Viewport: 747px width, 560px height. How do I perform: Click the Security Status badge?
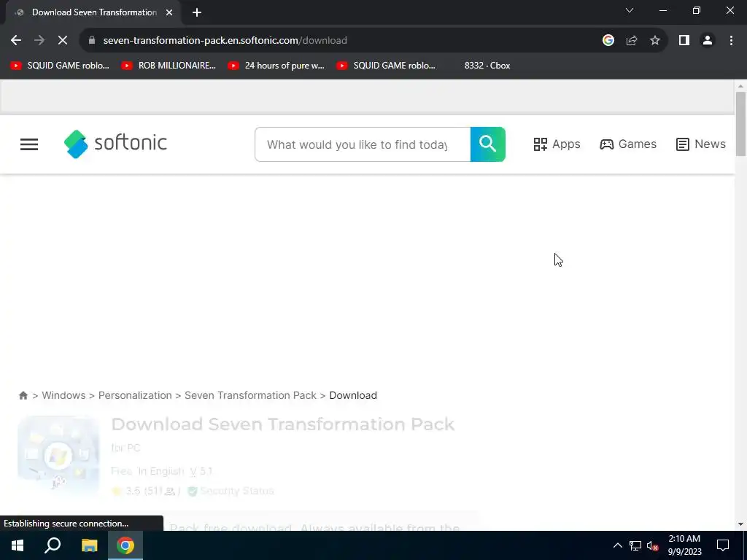(231, 491)
